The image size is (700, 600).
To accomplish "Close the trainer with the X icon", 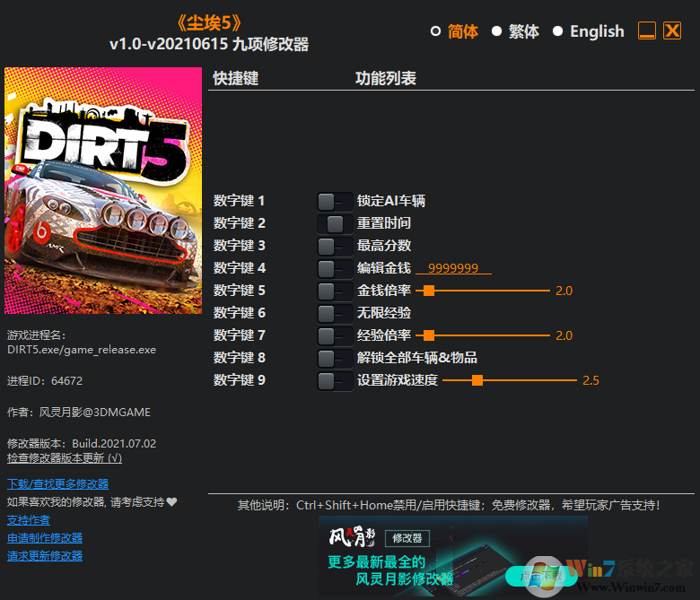I will pos(672,30).
